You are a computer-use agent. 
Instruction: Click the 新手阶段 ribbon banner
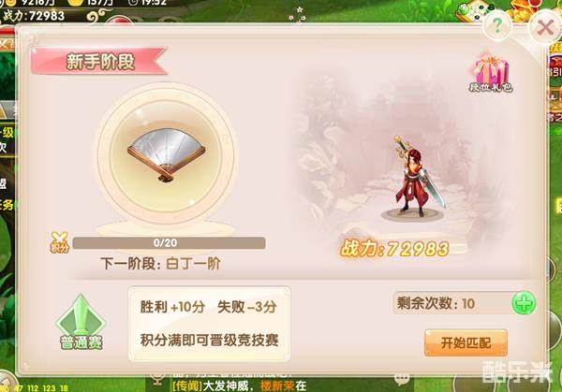click(x=99, y=61)
